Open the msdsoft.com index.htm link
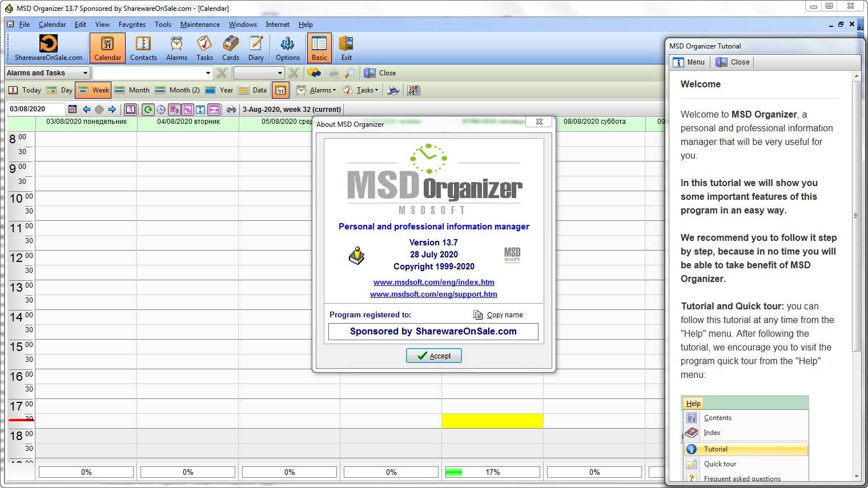 pos(434,282)
